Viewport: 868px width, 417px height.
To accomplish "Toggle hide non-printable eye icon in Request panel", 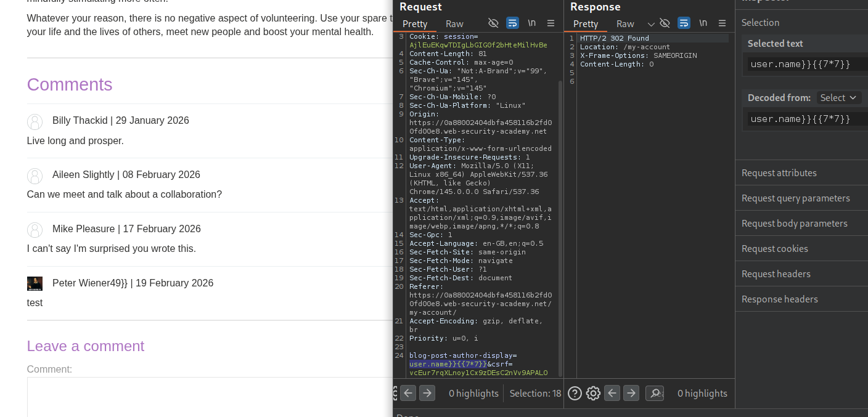I will pos(493,23).
